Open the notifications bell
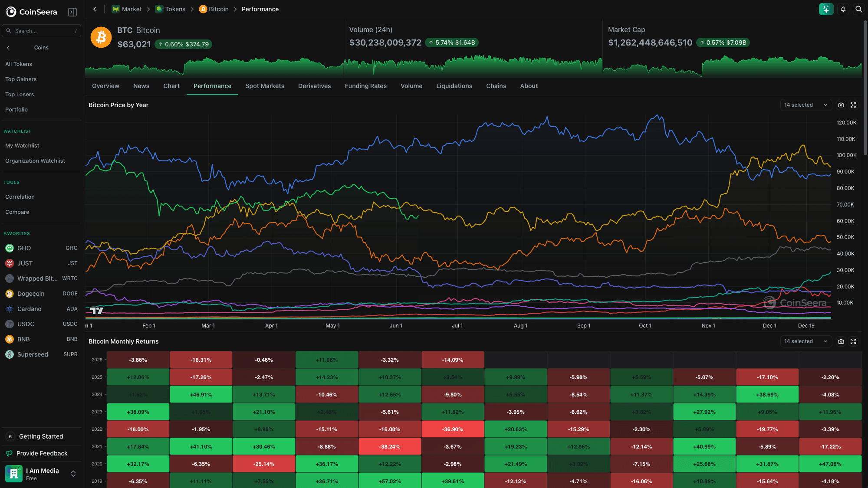Screen dimensions: 868x488 [x=843, y=9]
